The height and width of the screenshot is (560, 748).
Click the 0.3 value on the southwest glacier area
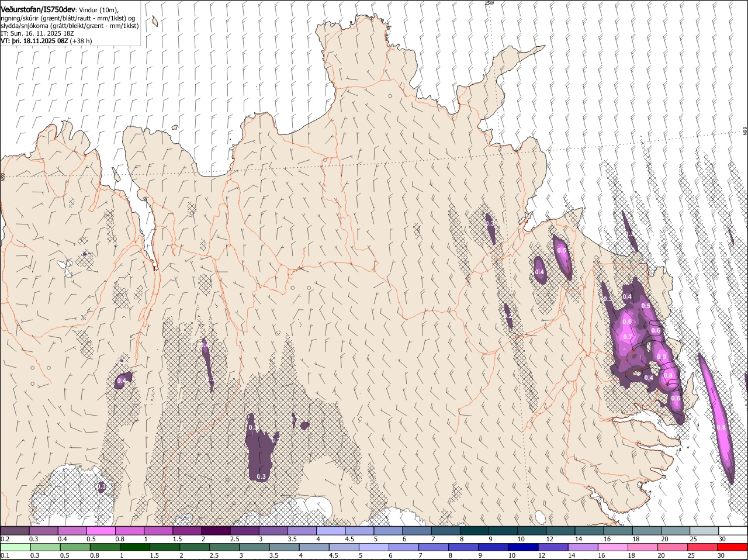tap(101, 486)
